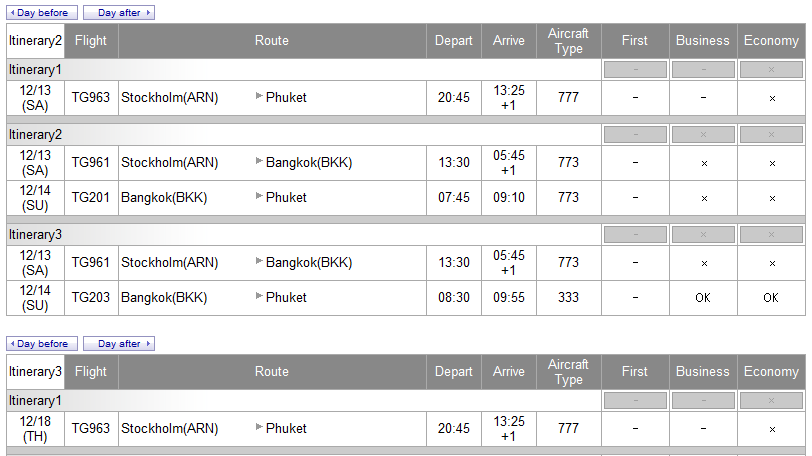Click the Aircraft Type header in the upper table
Viewport: 812px width, 456px height.
pos(568,41)
